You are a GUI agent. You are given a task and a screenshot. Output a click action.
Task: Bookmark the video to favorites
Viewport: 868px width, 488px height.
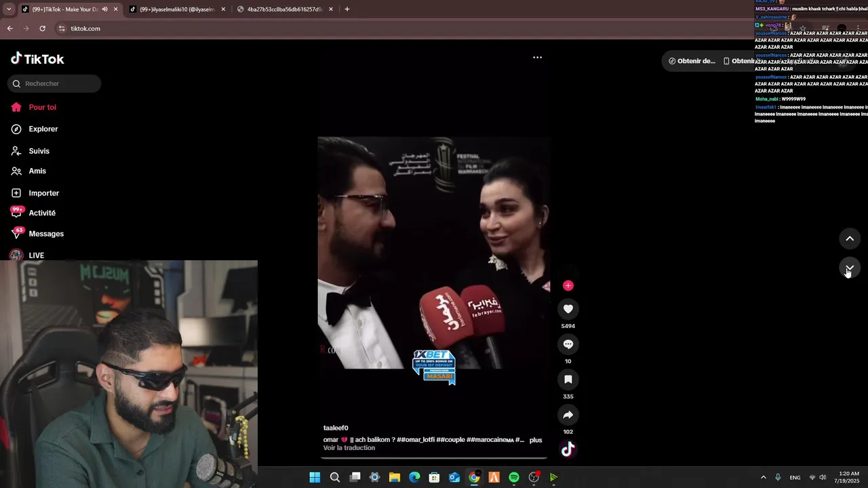tap(568, 380)
